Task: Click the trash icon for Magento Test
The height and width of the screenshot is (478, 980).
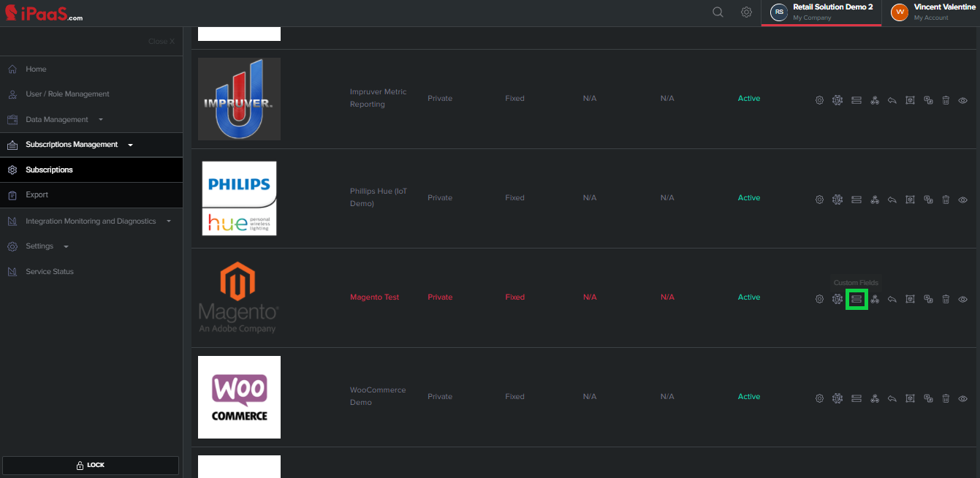Action: 946,299
